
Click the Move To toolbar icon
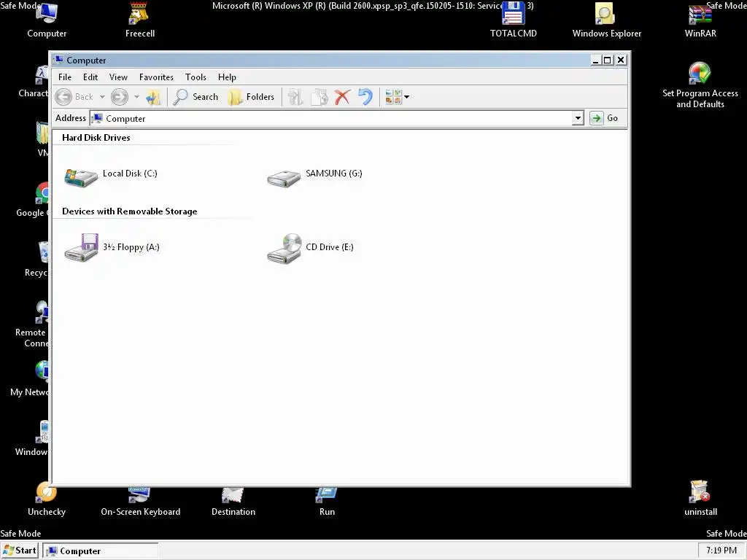(295, 97)
